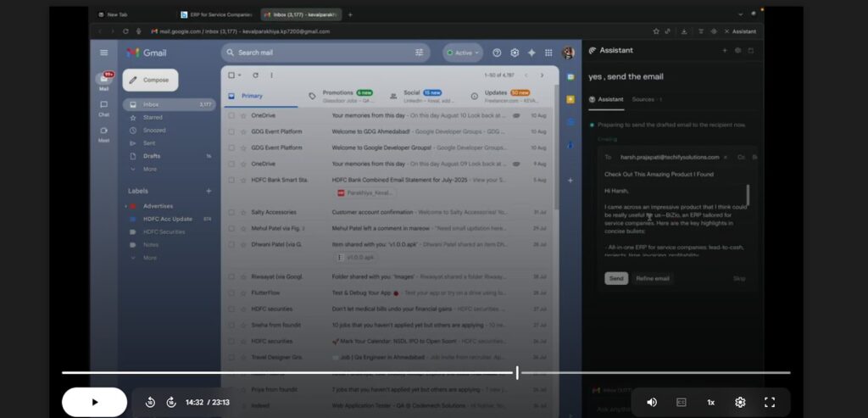Compose a new email
The width and height of the screenshot is (868, 418).
[150, 81]
